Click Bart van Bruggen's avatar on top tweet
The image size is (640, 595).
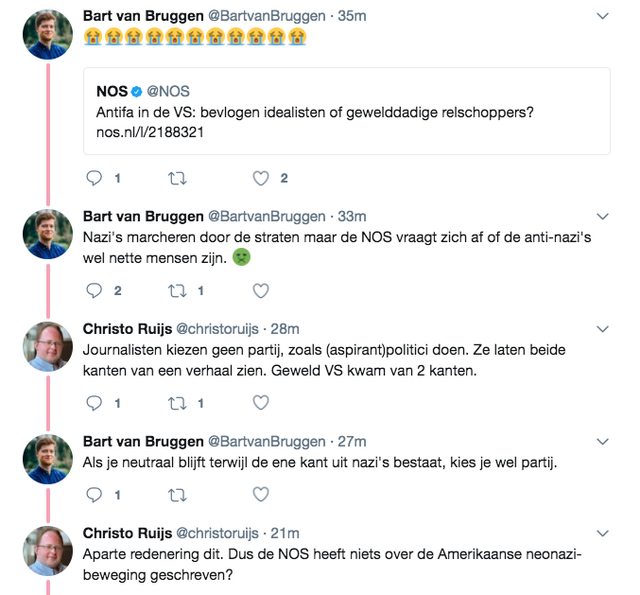click(x=48, y=35)
